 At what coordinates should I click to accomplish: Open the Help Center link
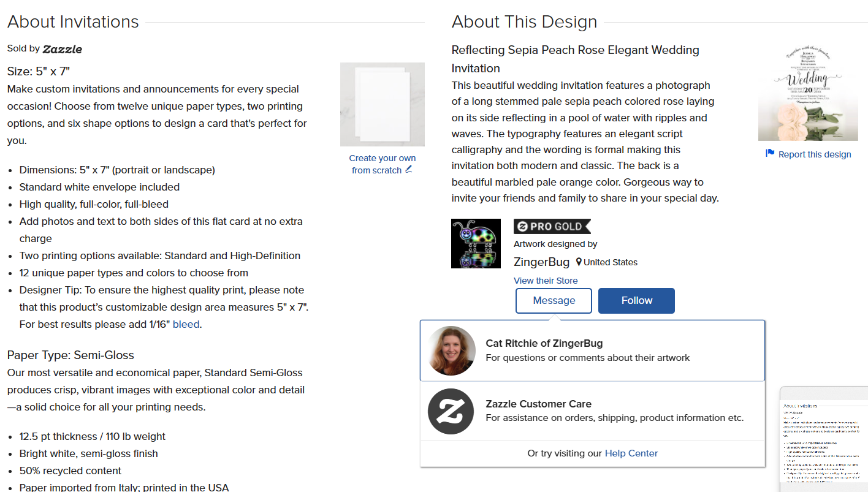631,453
